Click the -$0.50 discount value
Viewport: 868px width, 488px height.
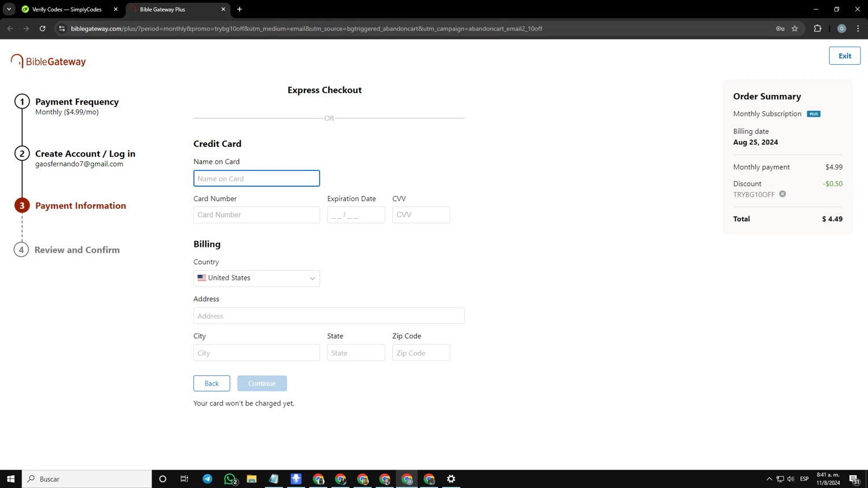[833, 184]
